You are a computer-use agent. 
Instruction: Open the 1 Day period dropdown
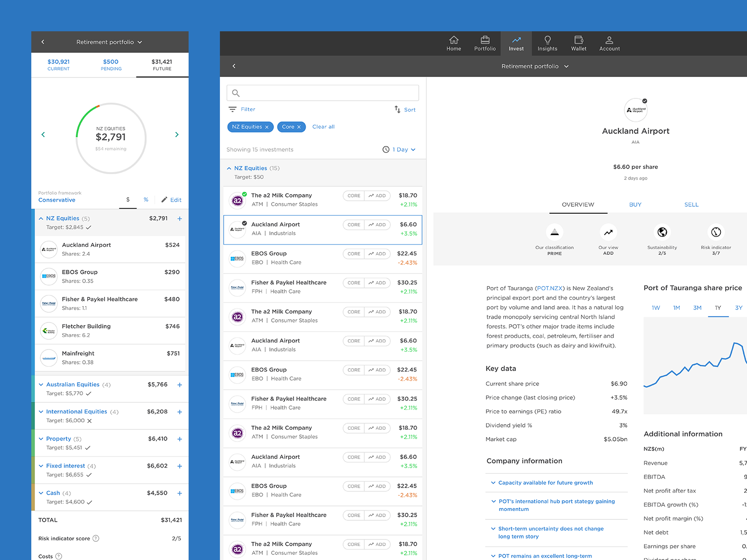point(399,150)
